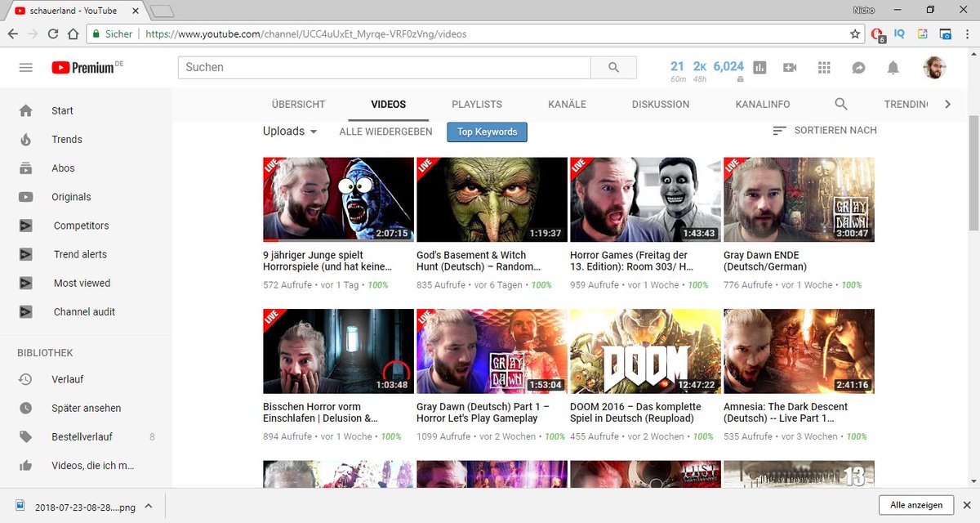Select the Videos tab
This screenshot has width=980, height=523.
[x=389, y=105]
